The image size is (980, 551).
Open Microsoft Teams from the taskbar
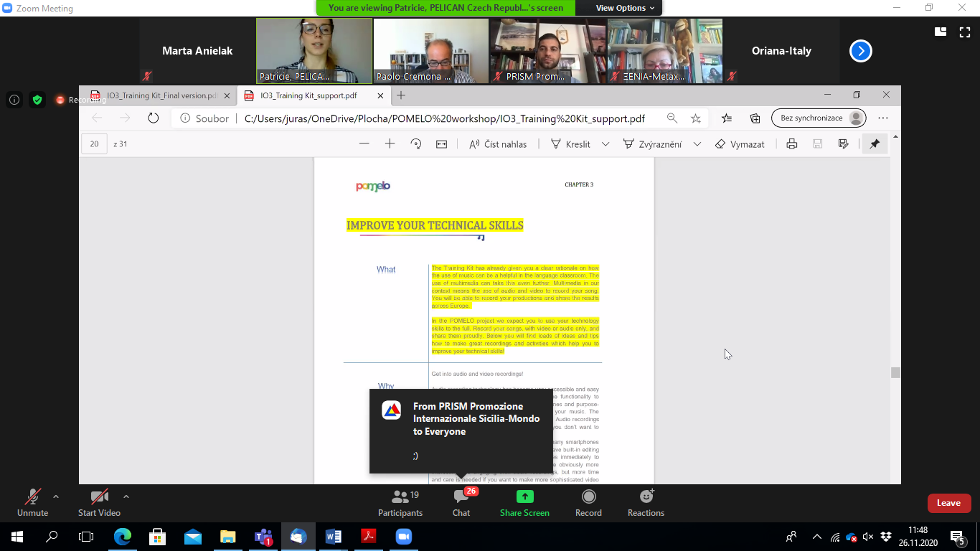[263, 536]
